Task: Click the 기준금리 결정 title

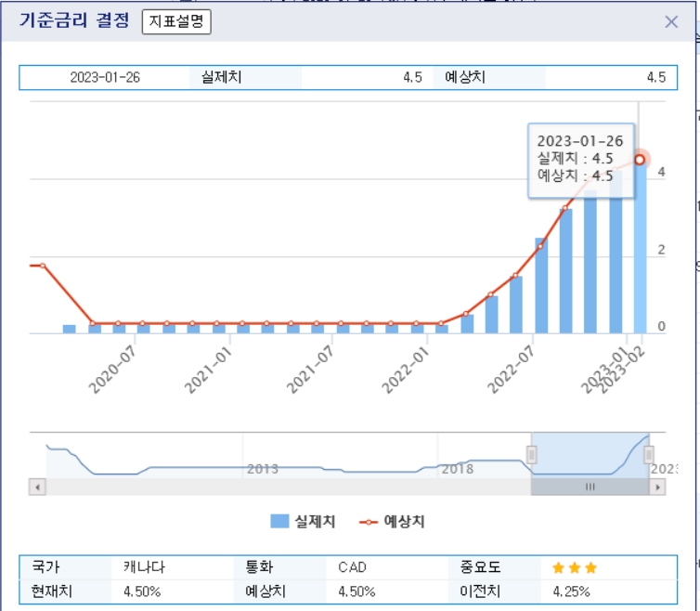Action: pyautogui.click(x=74, y=20)
